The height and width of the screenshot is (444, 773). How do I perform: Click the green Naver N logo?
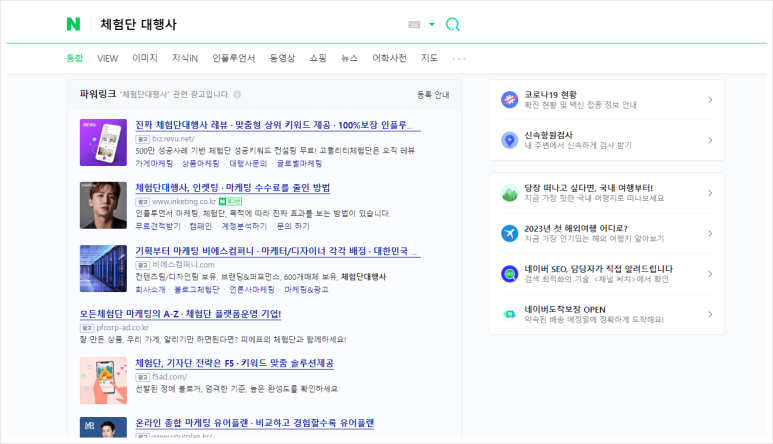tap(73, 24)
